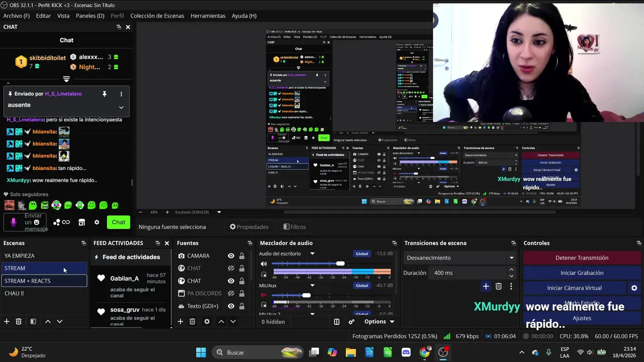644x362 pixels.
Task: Pop out the Mezclador de audio dock
Action: (394, 243)
